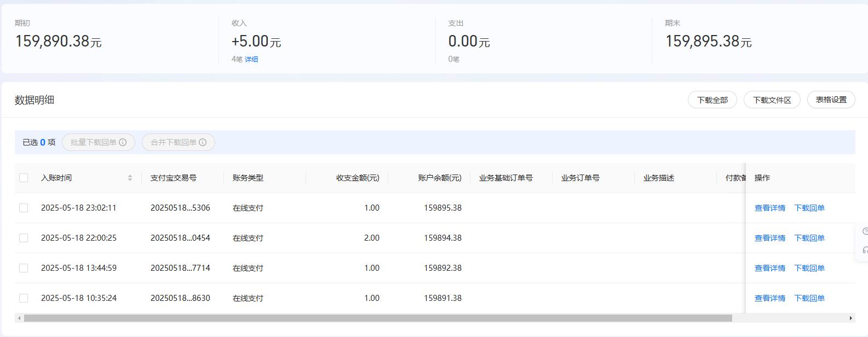
Task: Click 查看详情 for transaction 20250518...8630
Action: pyautogui.click(x=769, y=298)
